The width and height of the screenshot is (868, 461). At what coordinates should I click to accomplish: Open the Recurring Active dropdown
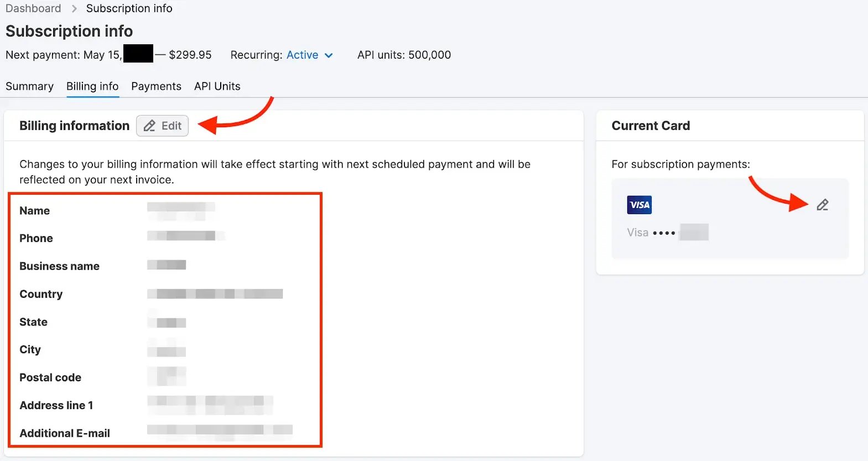pyautogui.click(x=303, y=55)
